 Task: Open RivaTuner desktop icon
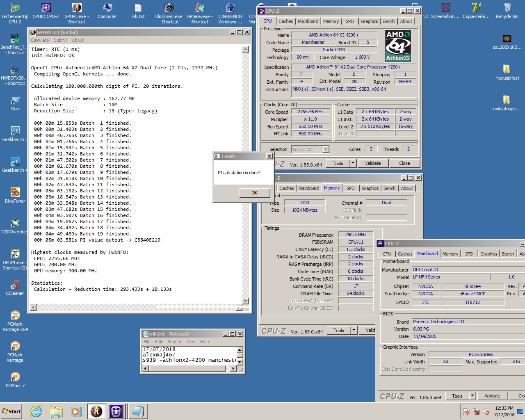15,196
